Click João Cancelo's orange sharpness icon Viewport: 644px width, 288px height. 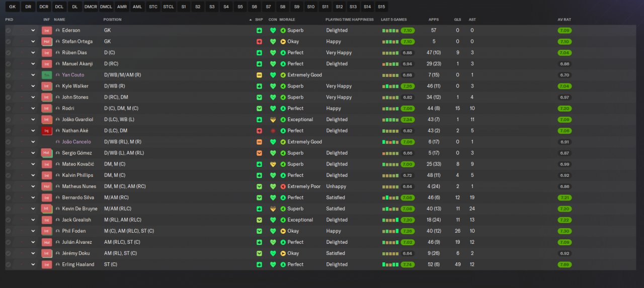pos(259,142)
